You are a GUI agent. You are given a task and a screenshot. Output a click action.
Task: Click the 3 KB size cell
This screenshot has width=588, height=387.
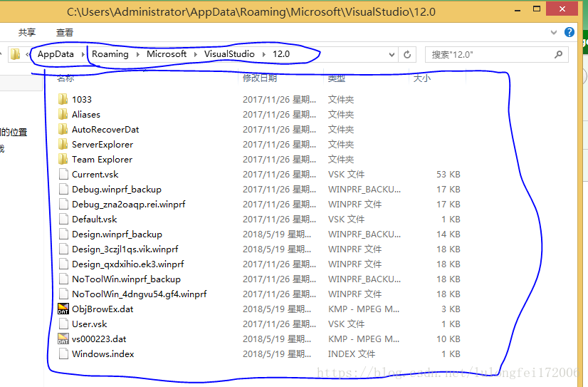click(451, 309)
